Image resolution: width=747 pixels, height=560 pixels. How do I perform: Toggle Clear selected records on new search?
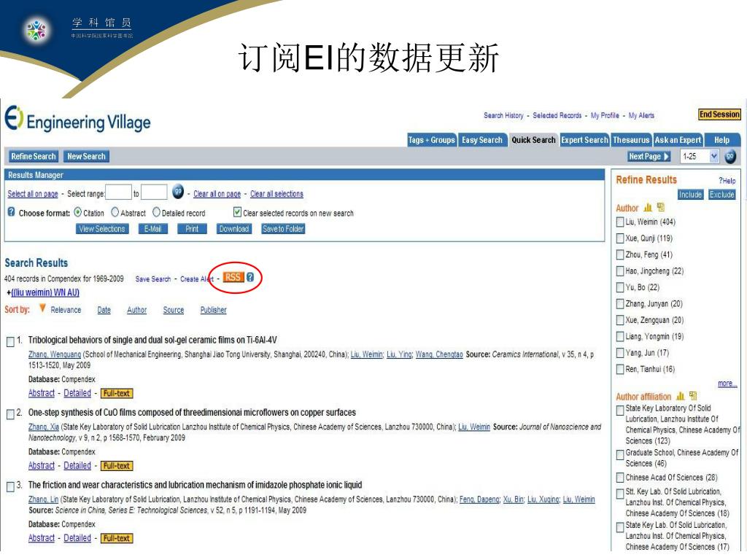point(237,212)
